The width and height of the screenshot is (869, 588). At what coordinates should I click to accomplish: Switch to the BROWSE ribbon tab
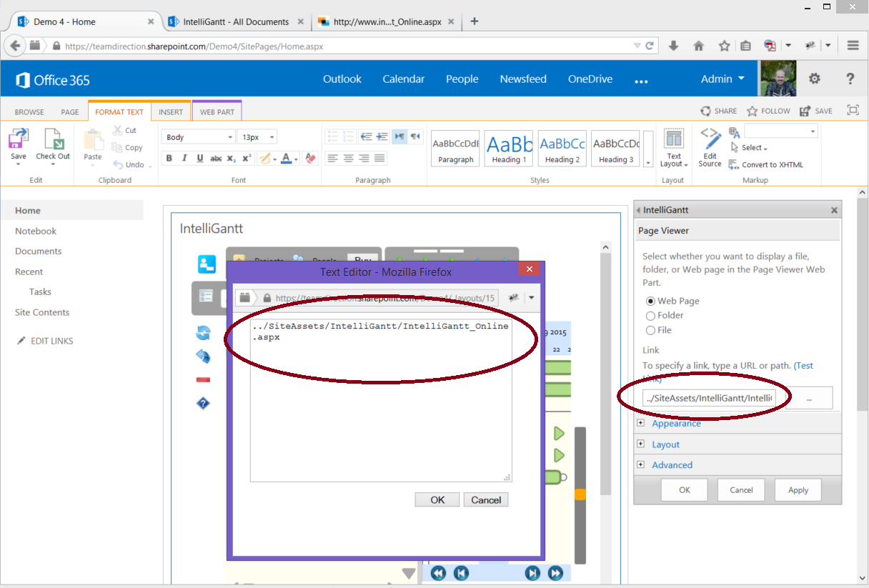pyautogui.click(x=29, y=112)
